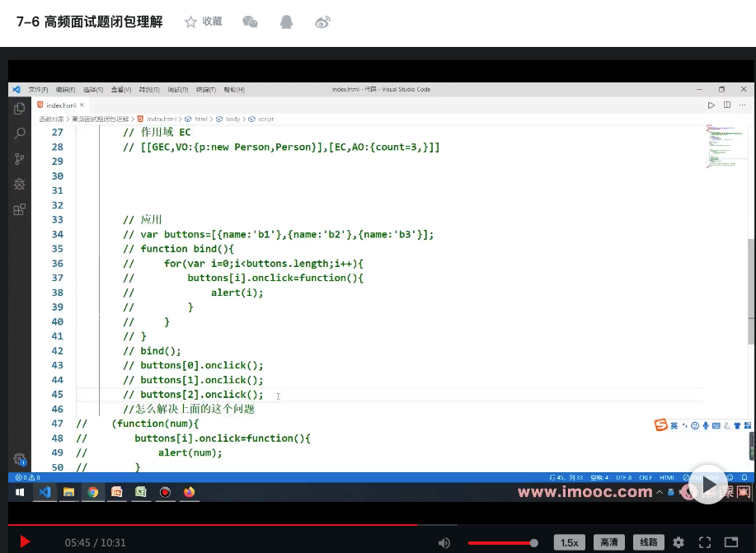Click the red record app in the taskbar
Viewport: 756px width, 553px height.
coord(165,492)
